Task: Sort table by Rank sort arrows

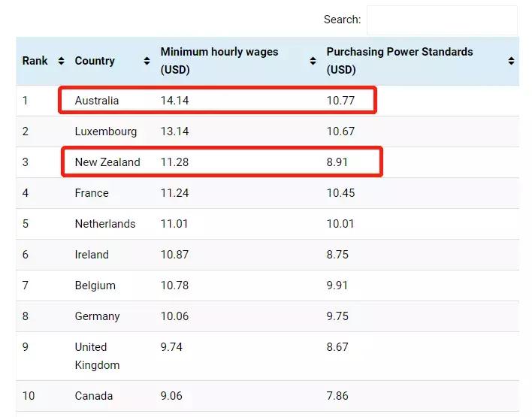Action: 61,61
